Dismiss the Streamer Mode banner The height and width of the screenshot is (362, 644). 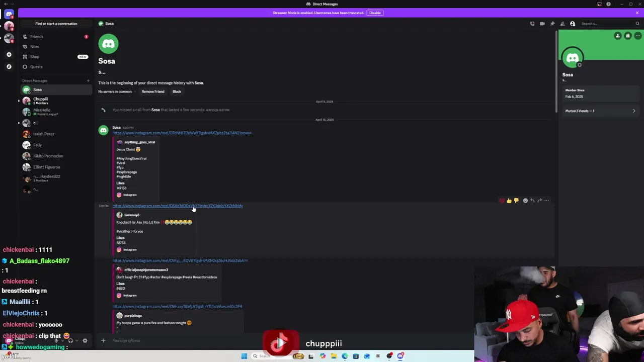(x=637, y=13)
